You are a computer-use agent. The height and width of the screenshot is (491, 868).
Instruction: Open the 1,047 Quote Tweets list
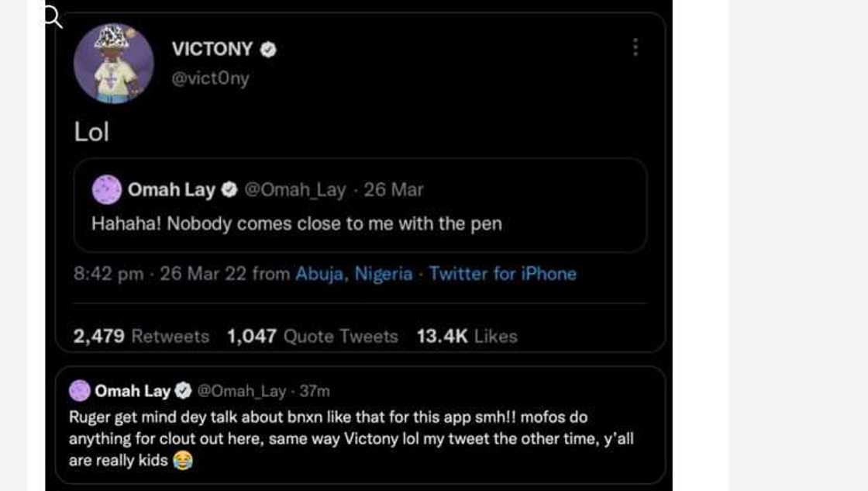coord(312,336)
